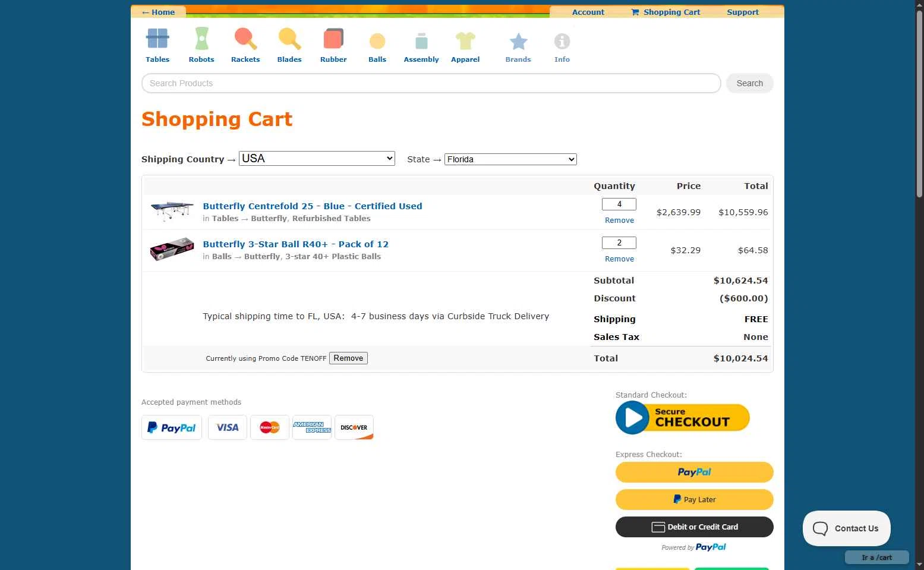Open the Balls category icon
Screen dimensions: 924x570
(377, 41)
